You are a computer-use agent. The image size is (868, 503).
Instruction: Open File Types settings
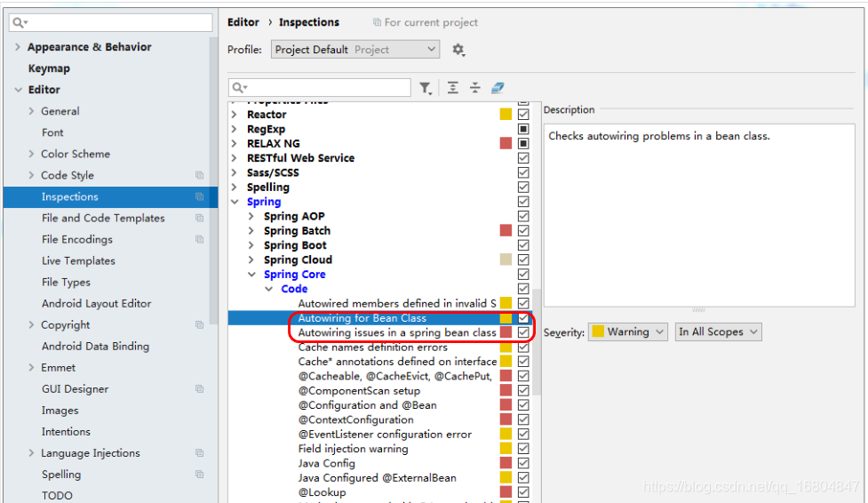[x=66, y=282]
